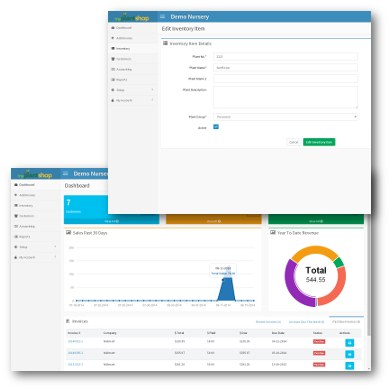The image size is (390, 390).
Task: Click the red status badge in the top invoice row
Action: point(319,342)
